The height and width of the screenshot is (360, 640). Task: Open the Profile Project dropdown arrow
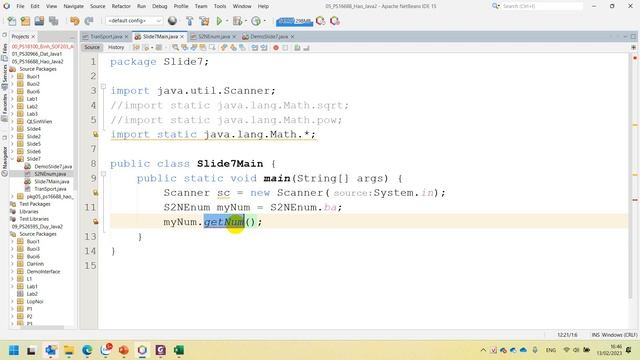click(265, 21)
